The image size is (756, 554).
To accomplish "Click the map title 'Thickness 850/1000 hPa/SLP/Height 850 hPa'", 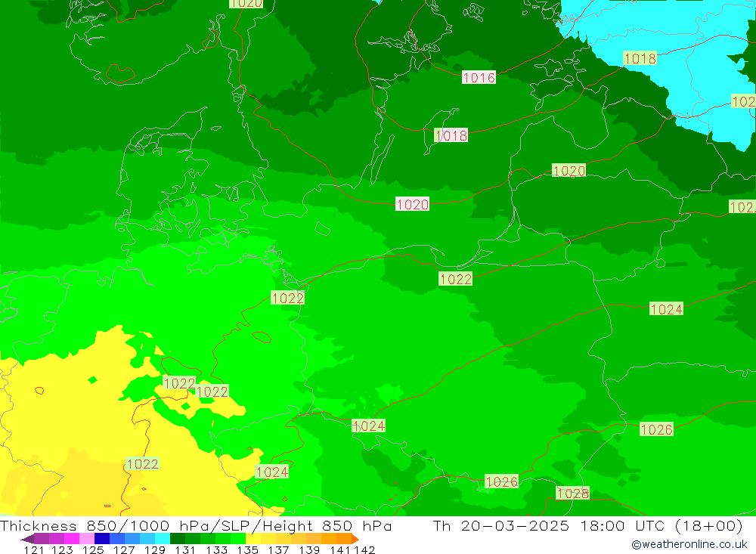I will 196,525.
